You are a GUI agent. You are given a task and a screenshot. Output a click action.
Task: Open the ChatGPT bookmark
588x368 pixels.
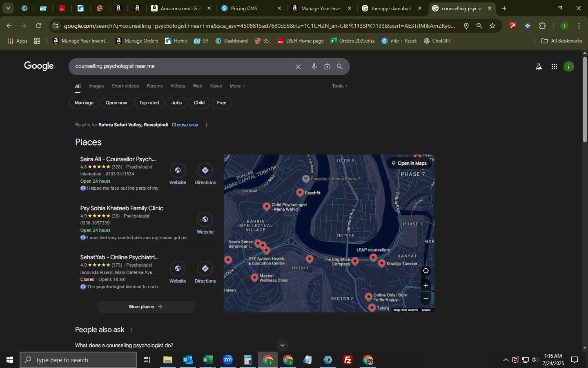[437, 41]
